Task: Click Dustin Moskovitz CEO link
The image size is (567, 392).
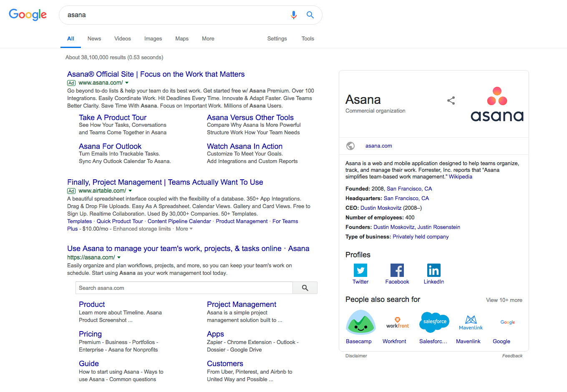Action: [x=381, y=208]
